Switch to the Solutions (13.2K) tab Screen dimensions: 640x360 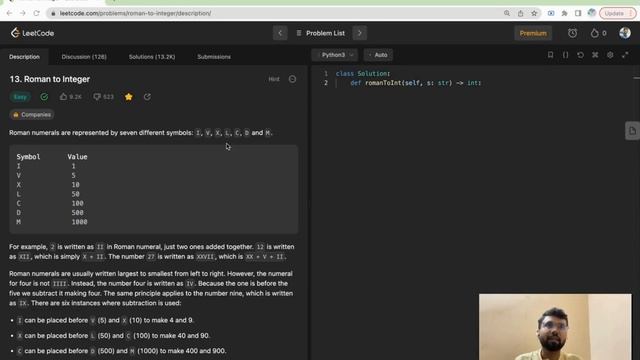(152, 57)
